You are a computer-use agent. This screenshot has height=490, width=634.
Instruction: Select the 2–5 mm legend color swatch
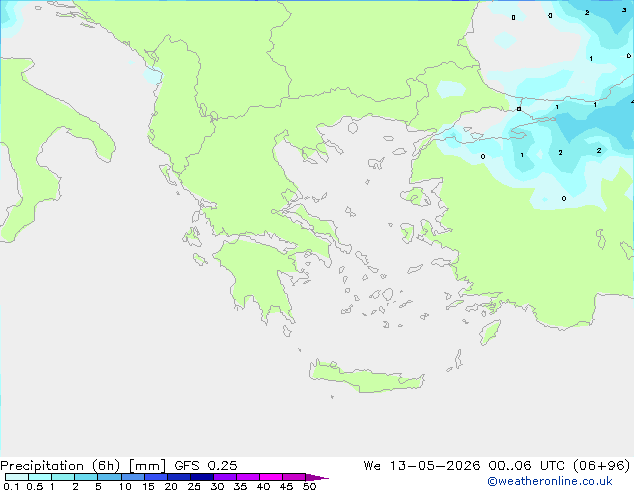[x=86, y=477]
